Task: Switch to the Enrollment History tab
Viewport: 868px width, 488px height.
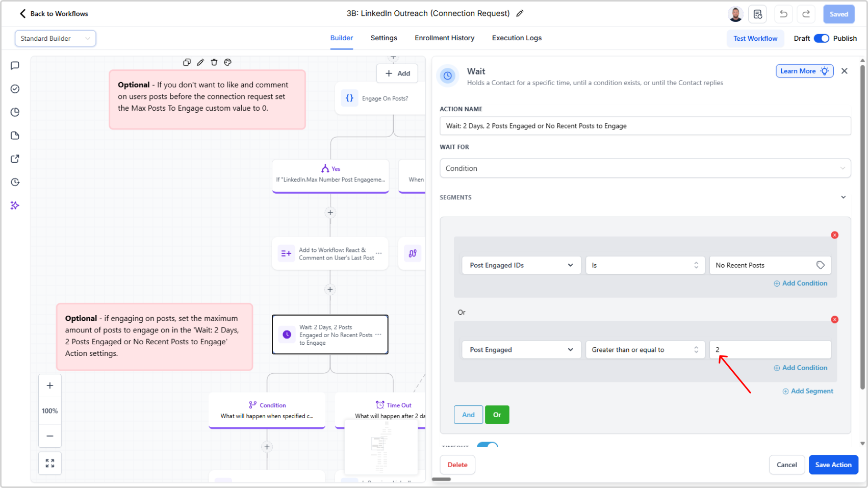Action: pyautogui.click(x=444, y=38)
